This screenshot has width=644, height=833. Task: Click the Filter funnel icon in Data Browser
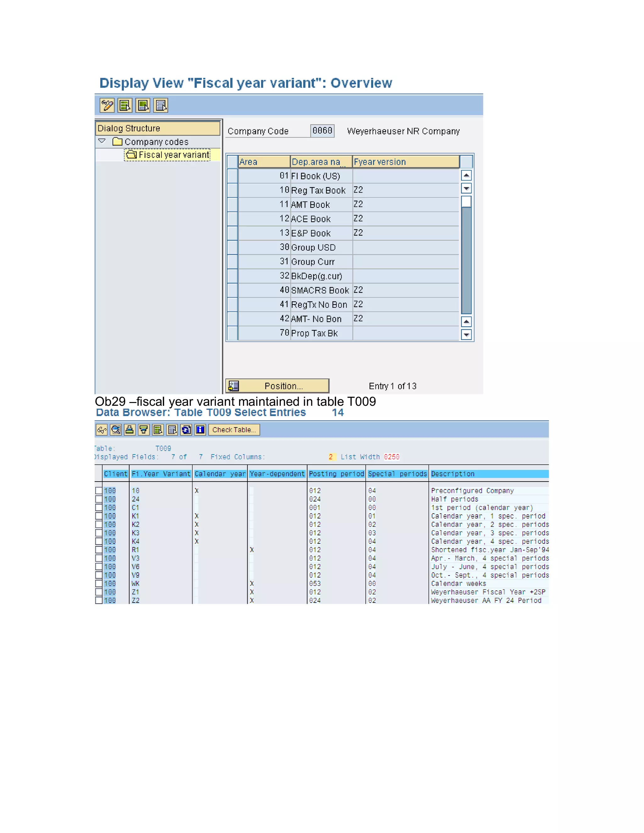(144, 430)
